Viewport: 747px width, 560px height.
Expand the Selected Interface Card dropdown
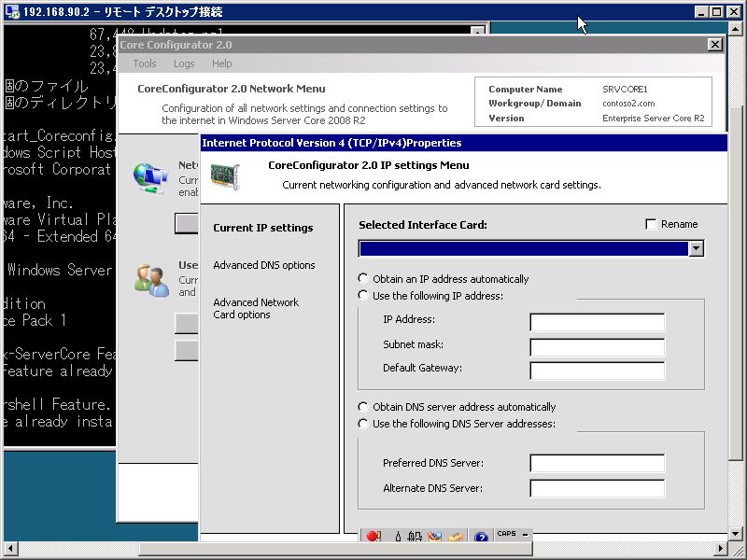697,249
